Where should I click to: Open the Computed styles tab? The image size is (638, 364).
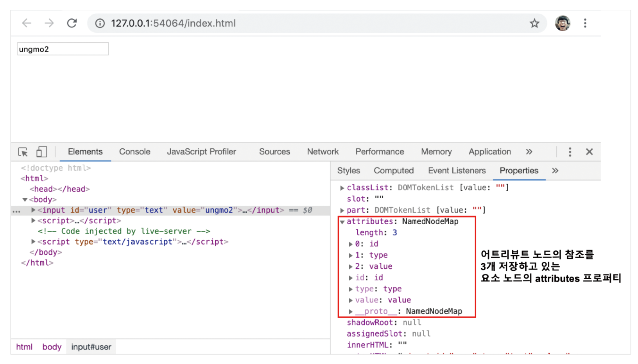[x=393, y=171]
